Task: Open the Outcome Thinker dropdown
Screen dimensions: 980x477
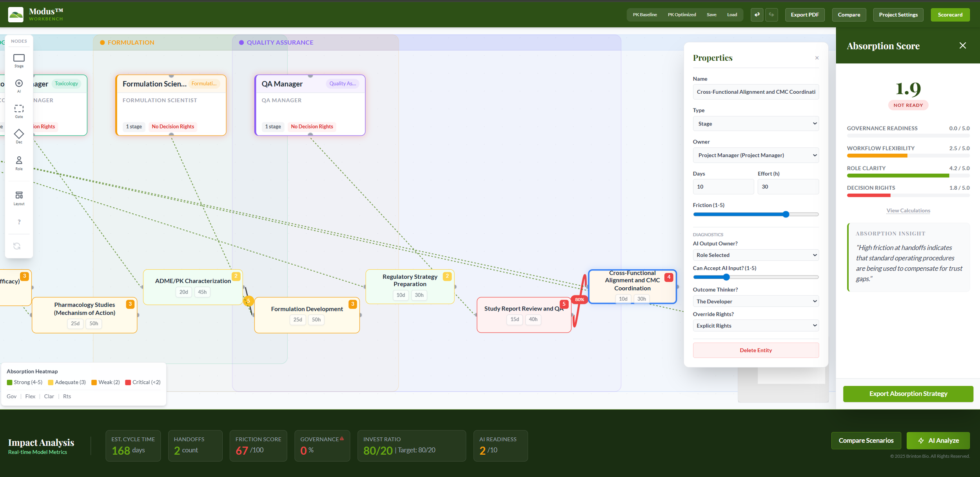Action: point(755,301)
